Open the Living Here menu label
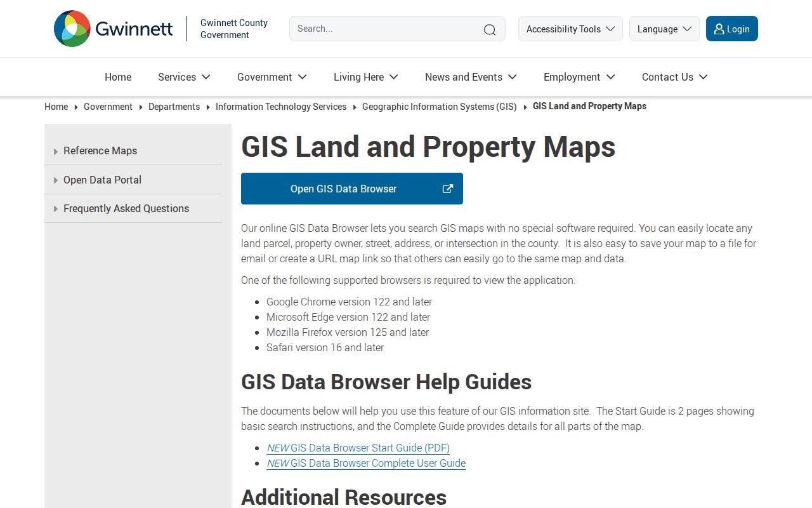 point(358,77)
